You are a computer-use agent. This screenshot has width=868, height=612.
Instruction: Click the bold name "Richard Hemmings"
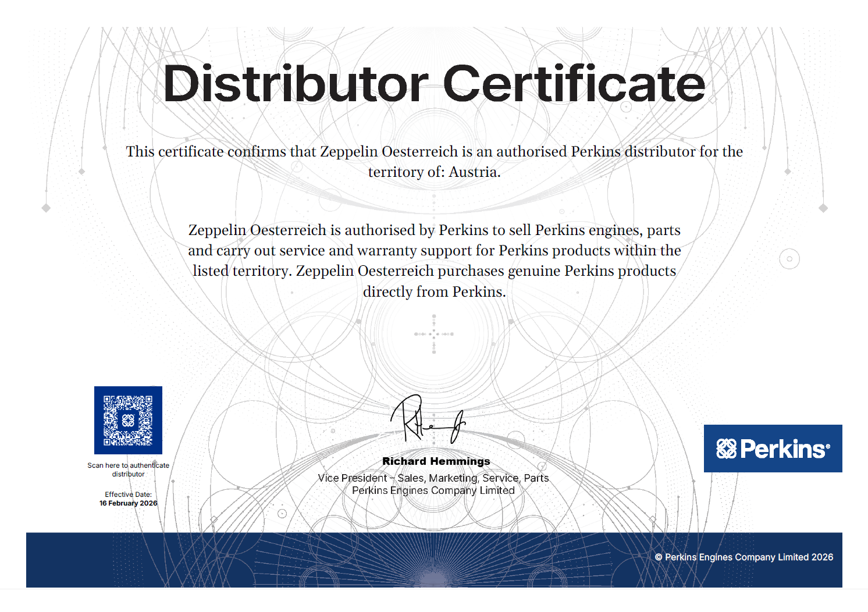point(436,461)
